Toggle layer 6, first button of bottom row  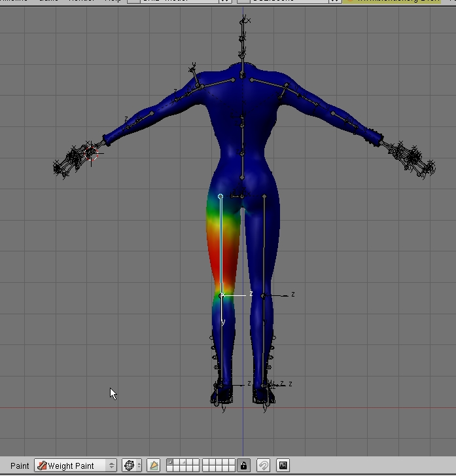point(170,469)
